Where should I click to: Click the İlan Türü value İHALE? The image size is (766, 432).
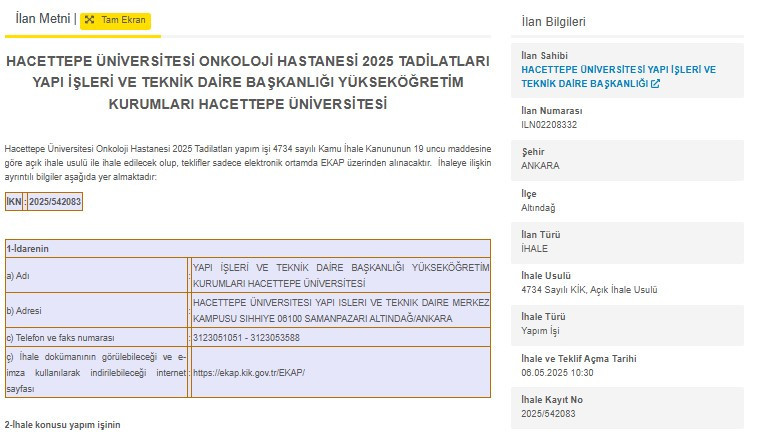[x=534, y=249]
